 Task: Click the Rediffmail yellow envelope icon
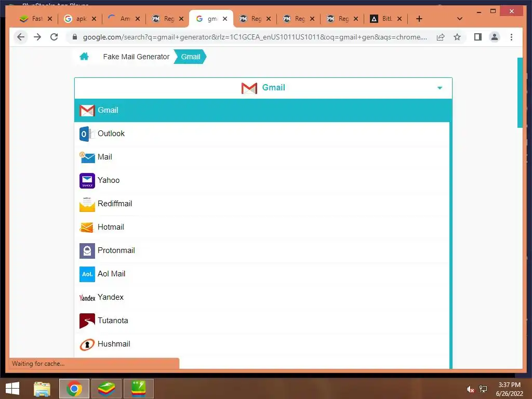pyautogui.click(x=87, y=204)
